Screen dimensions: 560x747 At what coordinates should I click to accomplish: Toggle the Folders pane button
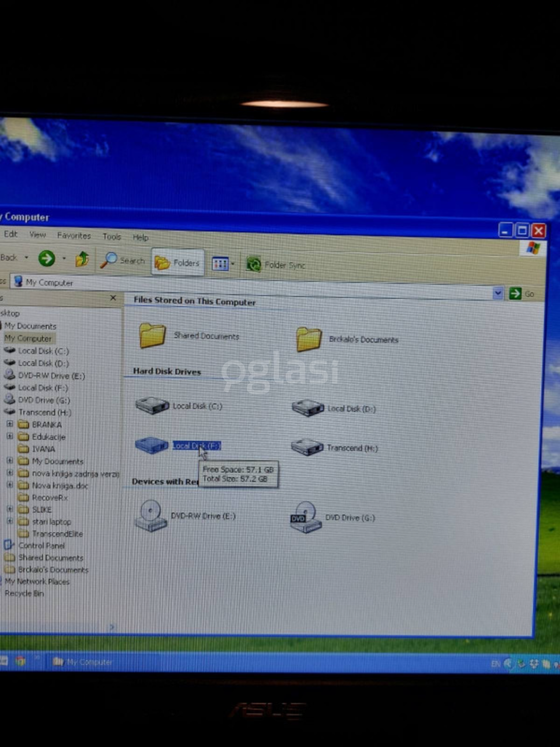tap(178, 263)
